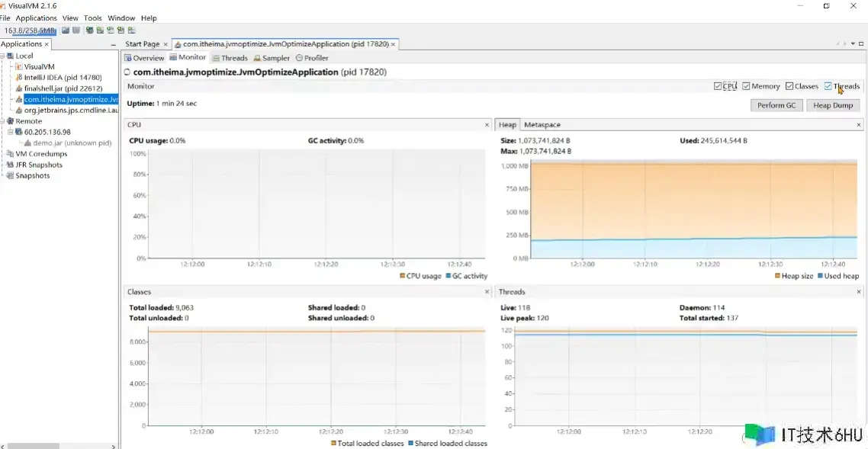Screen dimensions: 868x449
Task: Switch to the Profiler tab
Action: [x=312, y=58]
